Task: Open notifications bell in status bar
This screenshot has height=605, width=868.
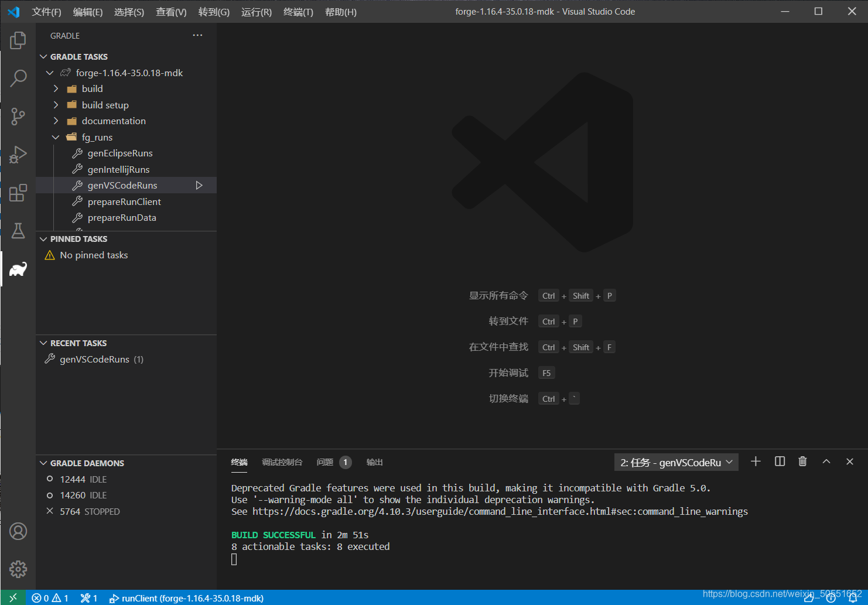Action: pyautogui.click(x=853, y=598)
